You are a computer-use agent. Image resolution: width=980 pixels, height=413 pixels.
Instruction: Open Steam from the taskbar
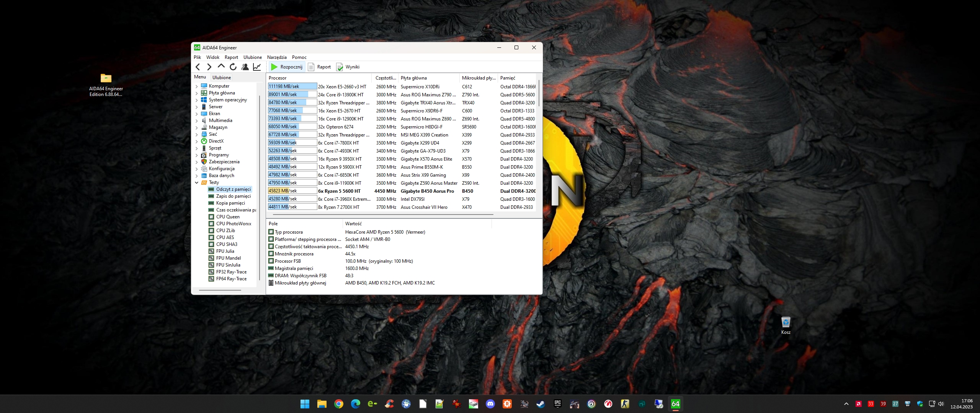click(x=541, y=404)
